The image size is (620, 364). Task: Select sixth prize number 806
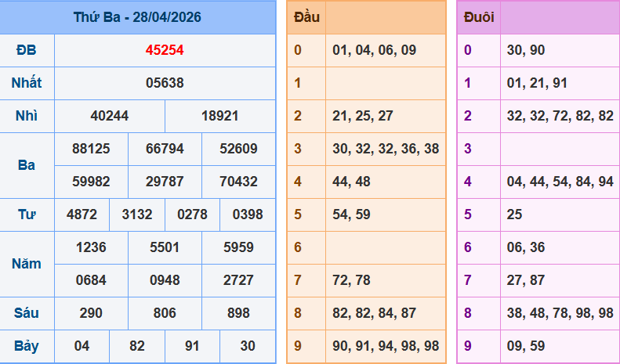click(x=165, y=313)
